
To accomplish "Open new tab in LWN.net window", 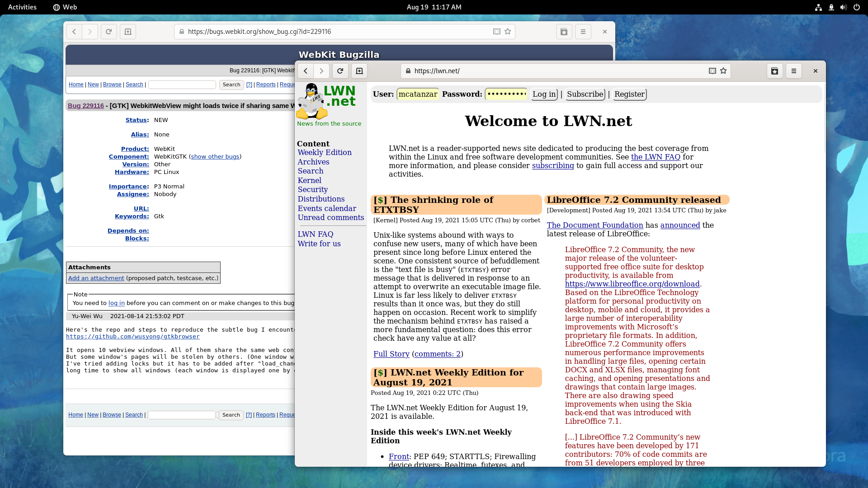I will (359, 71).
